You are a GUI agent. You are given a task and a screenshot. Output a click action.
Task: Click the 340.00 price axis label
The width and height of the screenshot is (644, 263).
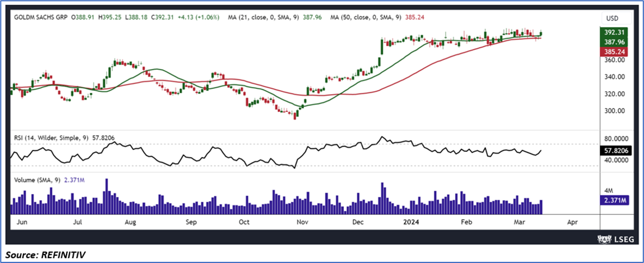[x=613, y=76]
